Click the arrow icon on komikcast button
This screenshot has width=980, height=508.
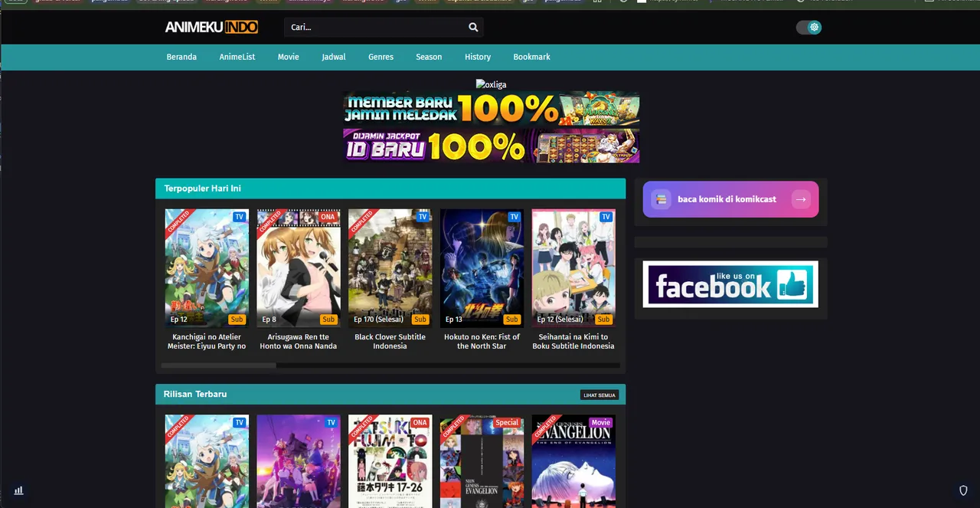801,199
